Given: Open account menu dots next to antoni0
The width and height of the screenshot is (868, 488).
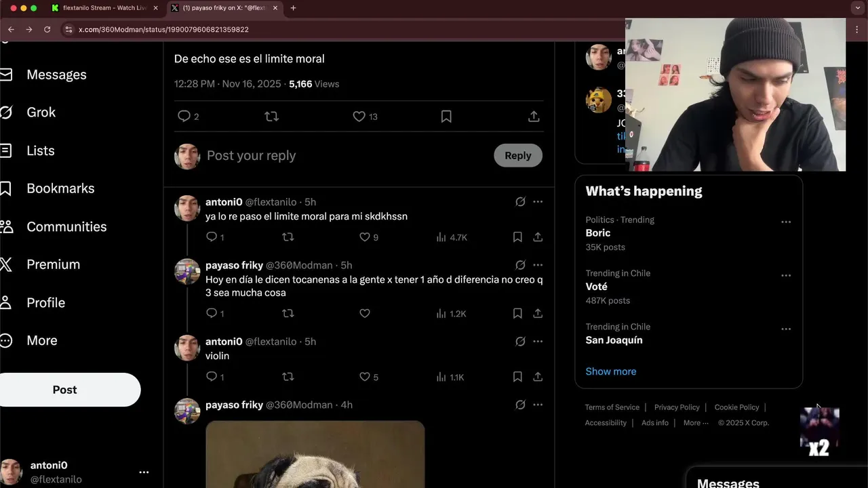Looking at the screenshot, I should point(144,472).
